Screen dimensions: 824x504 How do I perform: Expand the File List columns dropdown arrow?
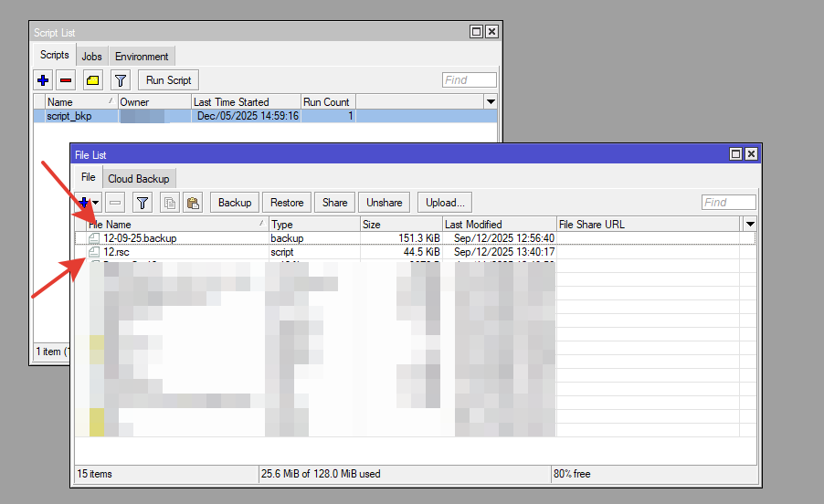tap(750, 225)
